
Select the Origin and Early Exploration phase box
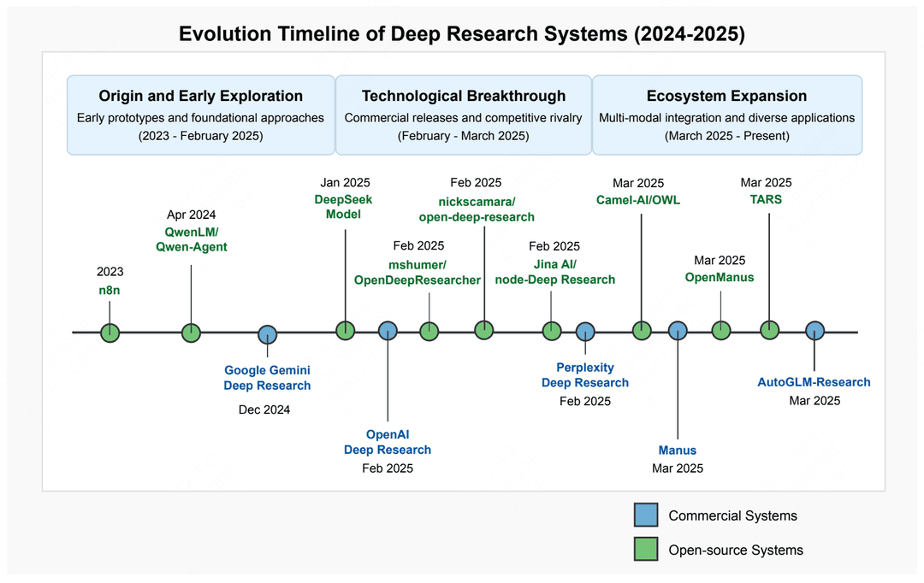coord(201,115)
